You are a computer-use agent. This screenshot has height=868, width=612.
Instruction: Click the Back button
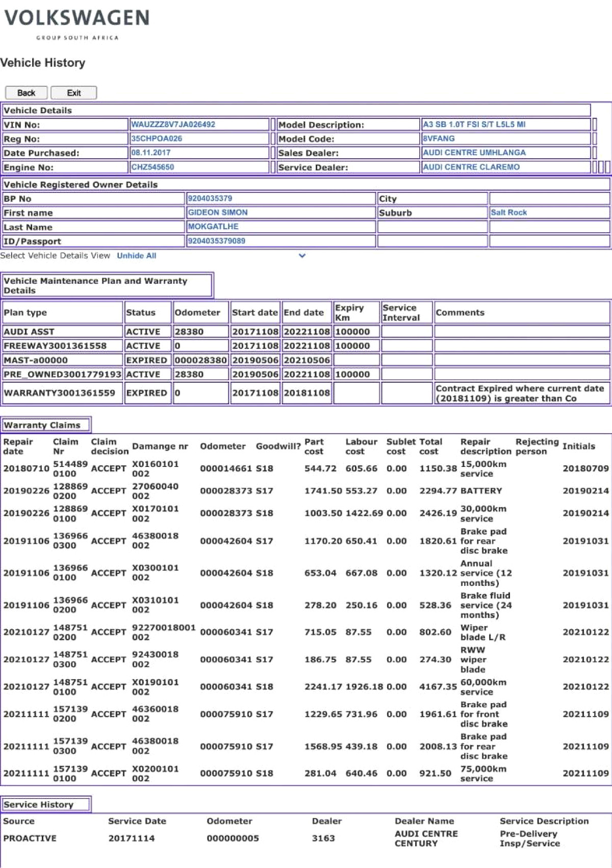pyautogui.click(x=26, y=93)
